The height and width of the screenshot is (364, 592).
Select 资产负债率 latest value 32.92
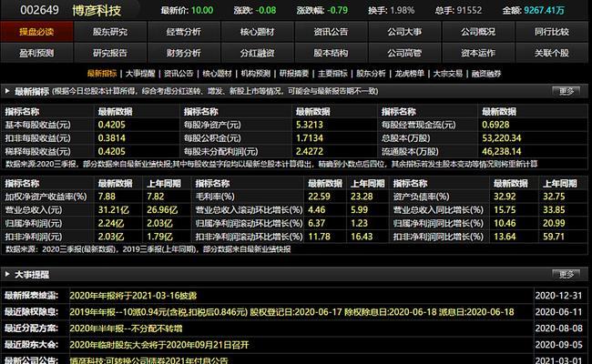pos(505,197)
